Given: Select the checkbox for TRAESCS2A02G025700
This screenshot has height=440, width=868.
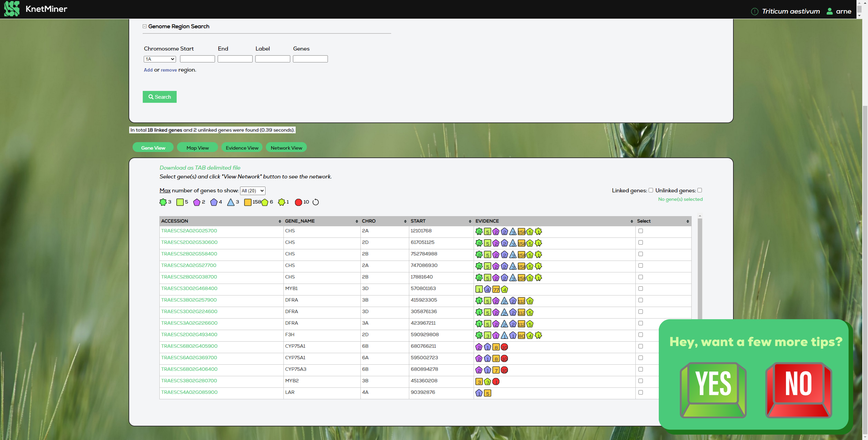Looking at the screenshot, I should 640,231.
